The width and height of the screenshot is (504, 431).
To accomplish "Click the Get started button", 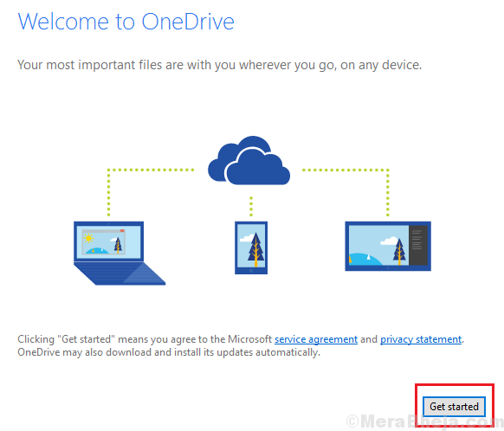I will tap(454, 406).
